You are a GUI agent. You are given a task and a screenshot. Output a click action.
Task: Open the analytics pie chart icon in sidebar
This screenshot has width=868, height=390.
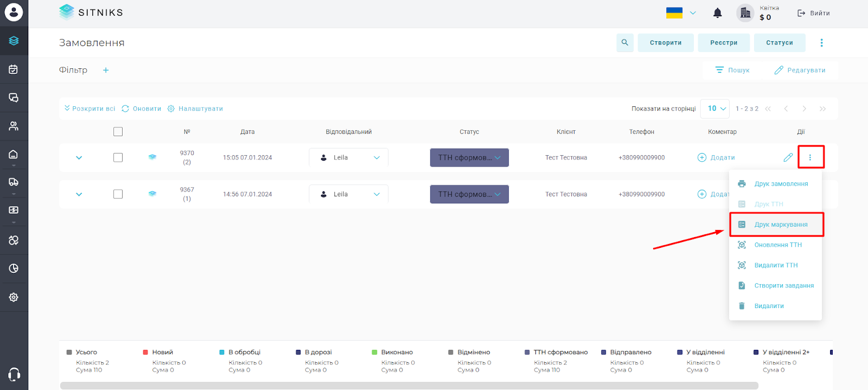tap(14, 268)
